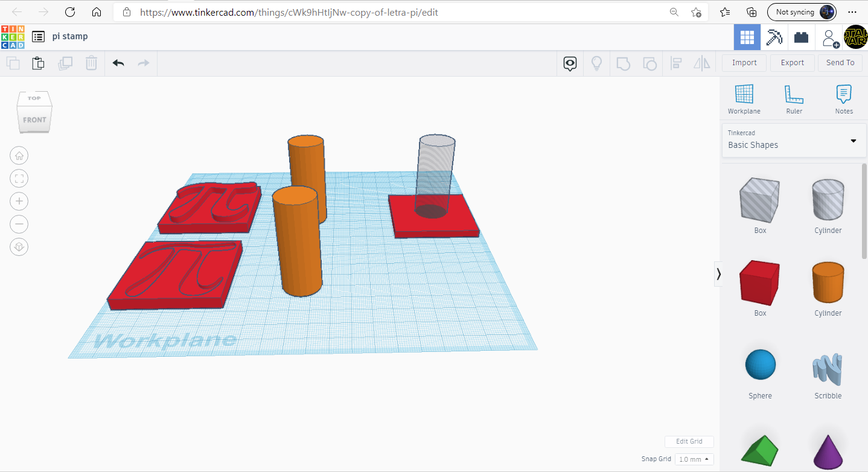Select the Scribble shape
The height and width of the screenshot is (472, 868).
(828, 369)
